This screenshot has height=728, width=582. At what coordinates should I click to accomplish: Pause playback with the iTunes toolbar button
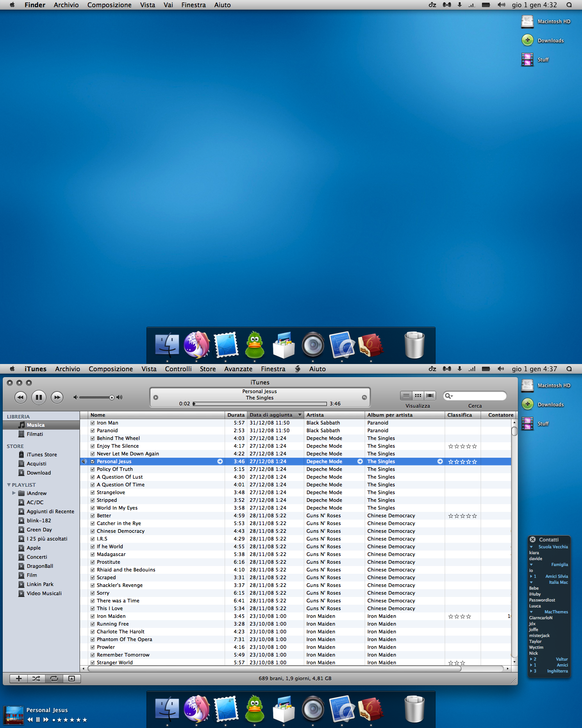pyautogui.click(x=39, y=397)
